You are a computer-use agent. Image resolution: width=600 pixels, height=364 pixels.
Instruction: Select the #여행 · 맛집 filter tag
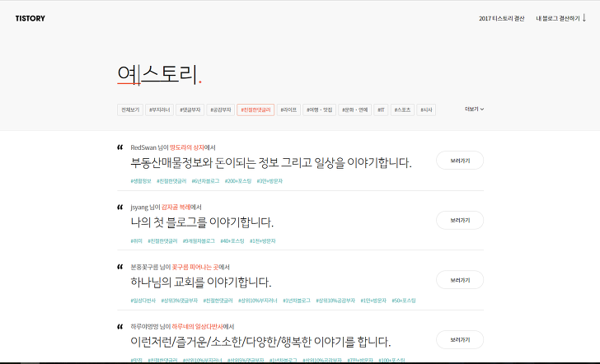tap(319, 110)
